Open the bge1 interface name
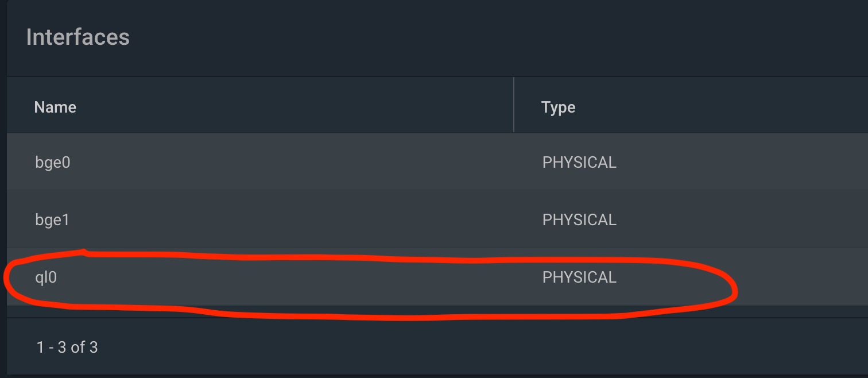 pos(52,220)
